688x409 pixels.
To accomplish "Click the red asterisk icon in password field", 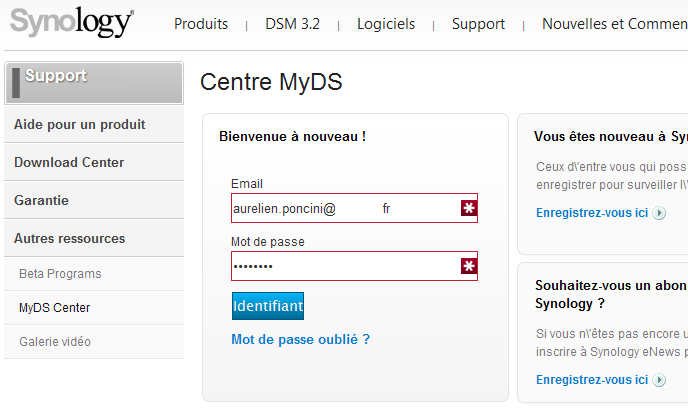I will (x=468, y=266).
